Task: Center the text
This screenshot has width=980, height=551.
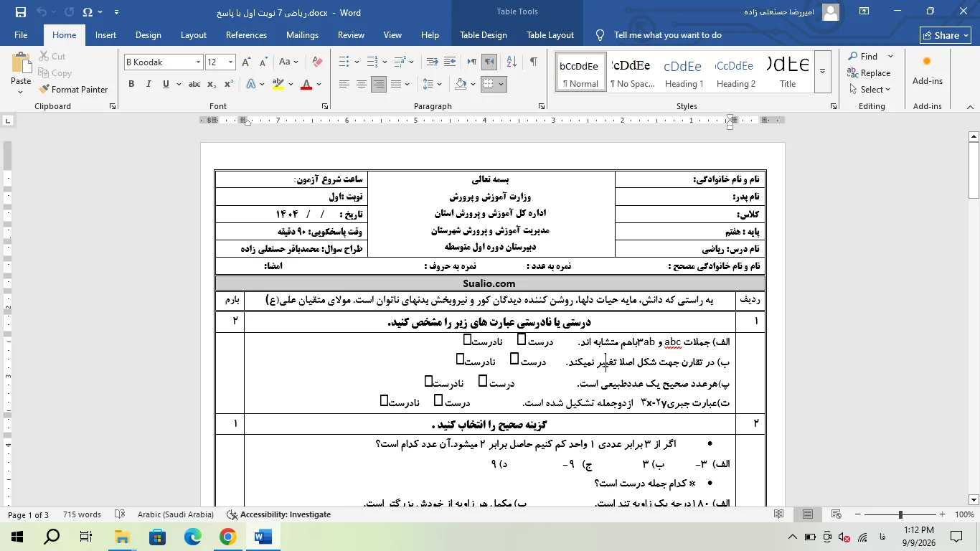Action: (x=362, y=84)
